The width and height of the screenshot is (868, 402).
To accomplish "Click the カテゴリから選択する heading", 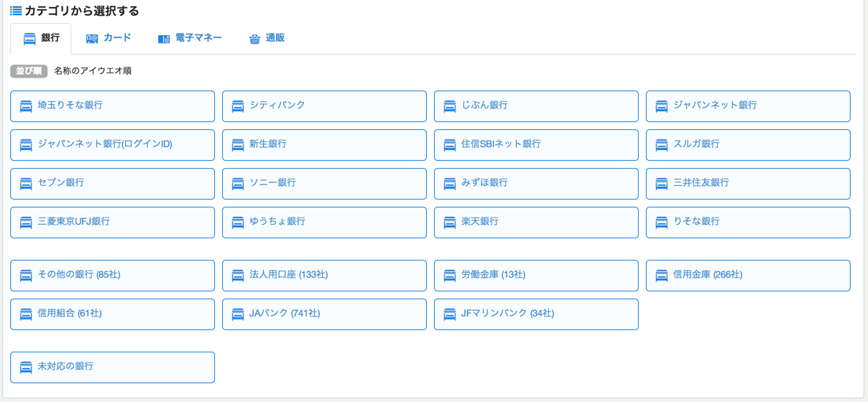I will [x=82, y=11].
